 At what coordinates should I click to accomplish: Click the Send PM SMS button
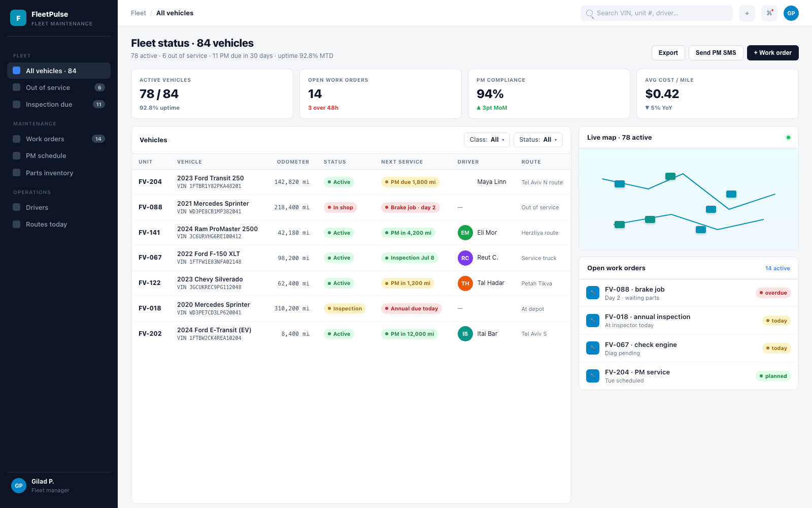716,53
